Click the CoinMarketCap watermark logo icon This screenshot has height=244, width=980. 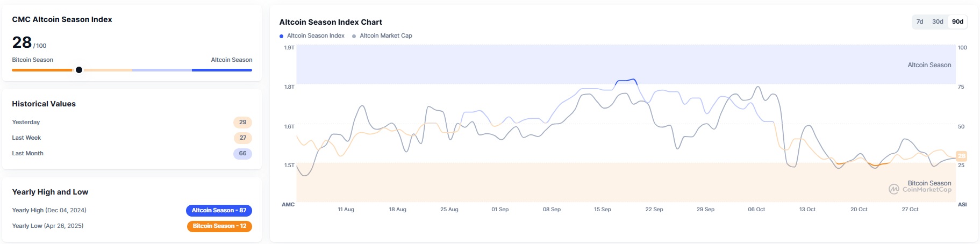click(x=893, y=189)
